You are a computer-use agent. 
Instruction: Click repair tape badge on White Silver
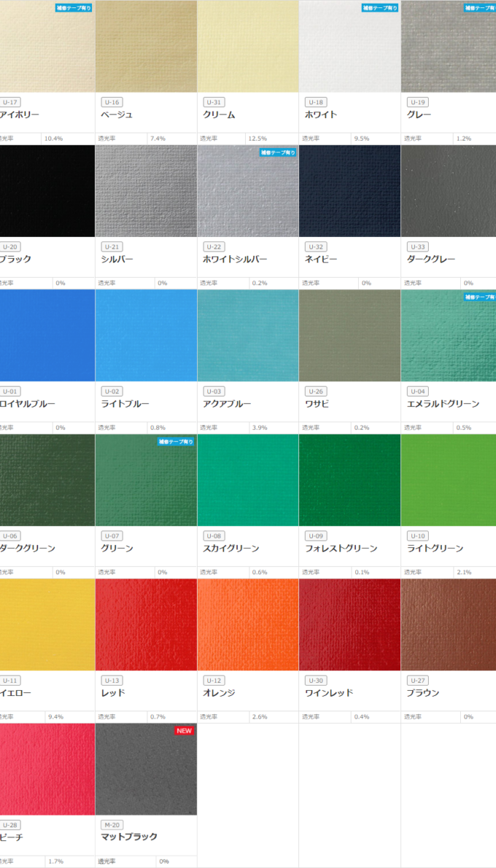pos(277,152)
